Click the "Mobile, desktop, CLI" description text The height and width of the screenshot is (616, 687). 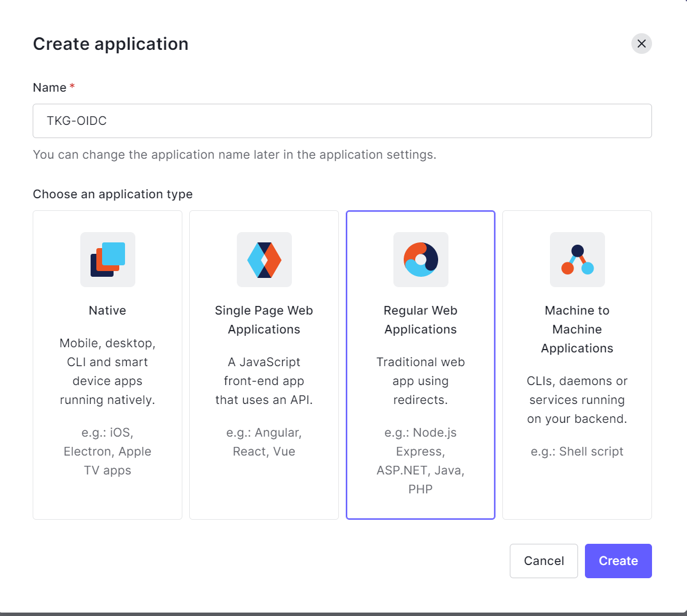coord(108,371)
